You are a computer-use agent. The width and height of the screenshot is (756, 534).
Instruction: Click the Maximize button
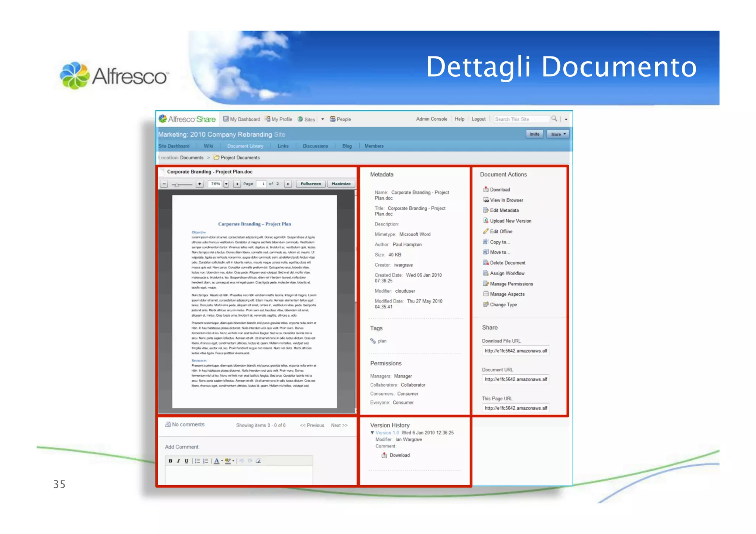341,184
